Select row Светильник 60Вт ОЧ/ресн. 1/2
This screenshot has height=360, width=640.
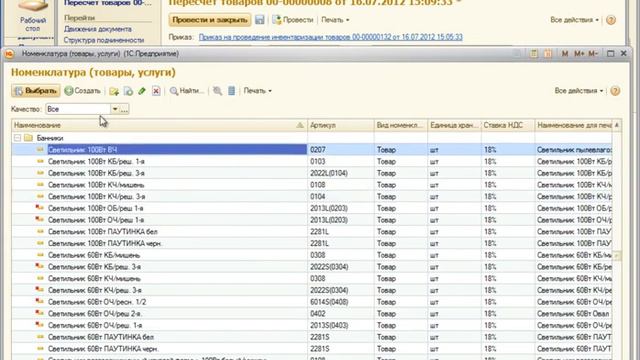312,302
